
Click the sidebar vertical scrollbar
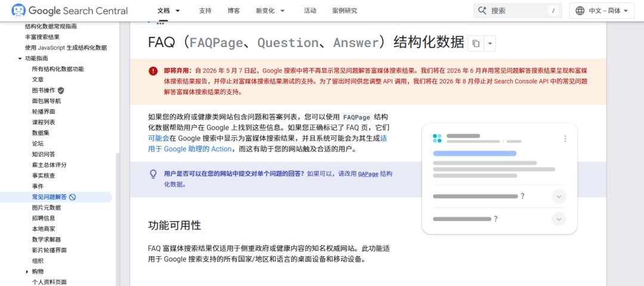click(x=117, y=219)
